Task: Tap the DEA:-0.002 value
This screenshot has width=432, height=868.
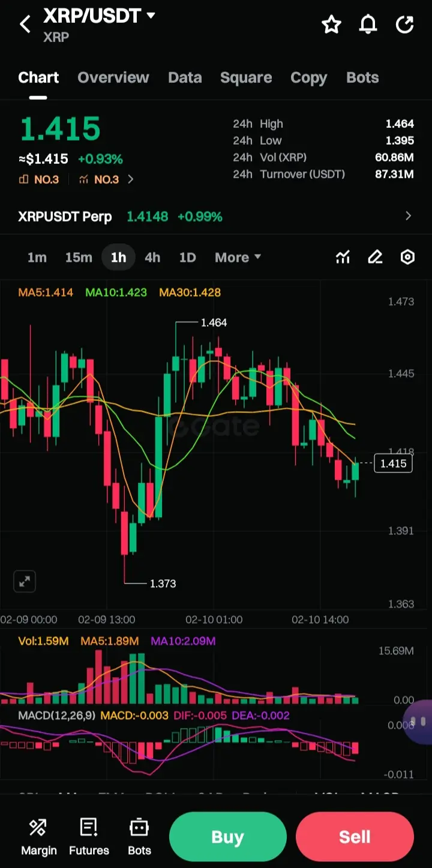Action: 259,716
